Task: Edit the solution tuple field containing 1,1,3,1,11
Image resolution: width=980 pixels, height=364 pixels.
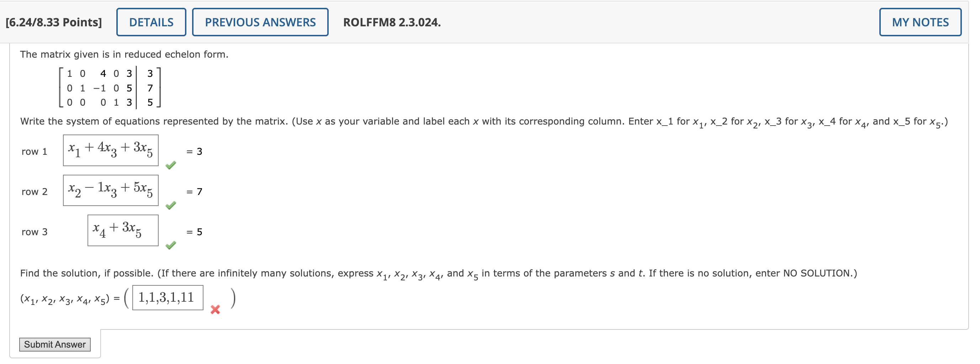Action: click(x=168, y=298)
